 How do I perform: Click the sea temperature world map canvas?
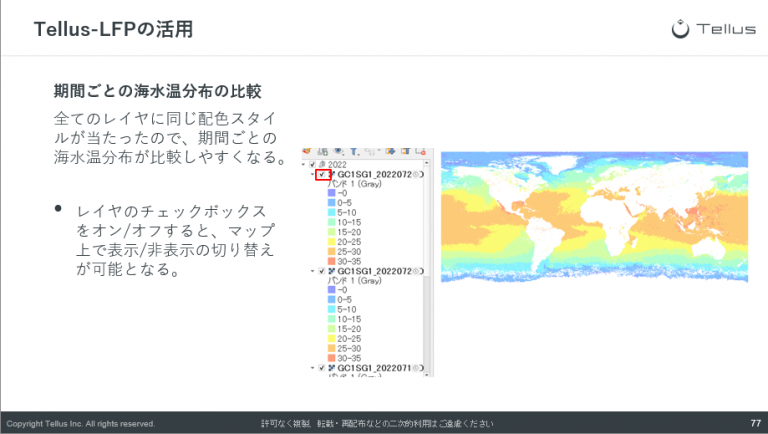595,217
